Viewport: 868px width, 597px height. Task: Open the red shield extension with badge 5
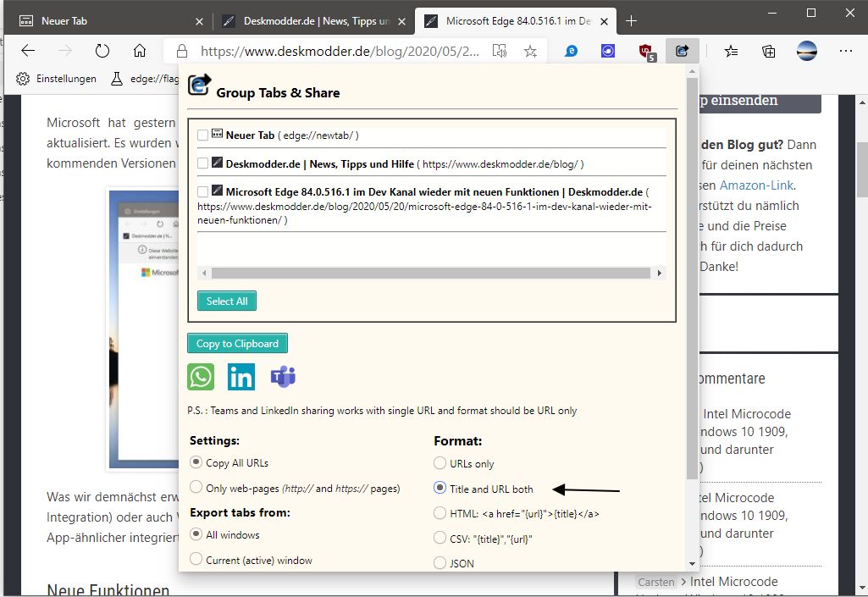(647, 53)
